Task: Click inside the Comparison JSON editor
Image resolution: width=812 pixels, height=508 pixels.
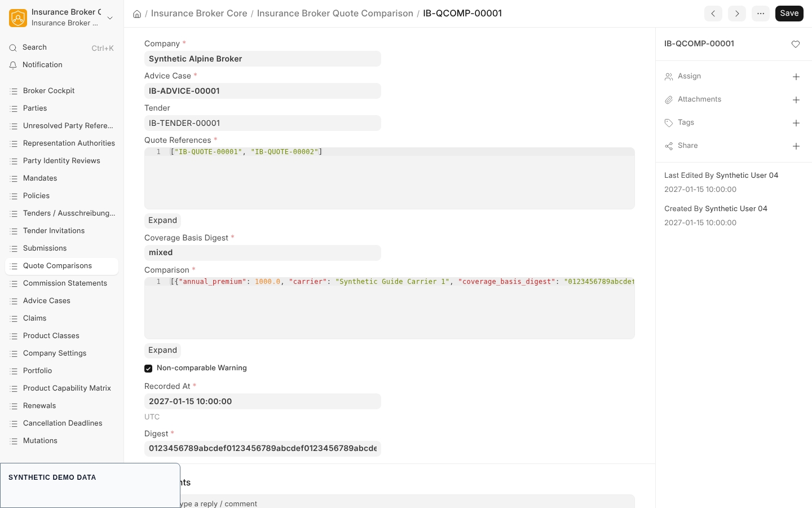Action: 390,308
